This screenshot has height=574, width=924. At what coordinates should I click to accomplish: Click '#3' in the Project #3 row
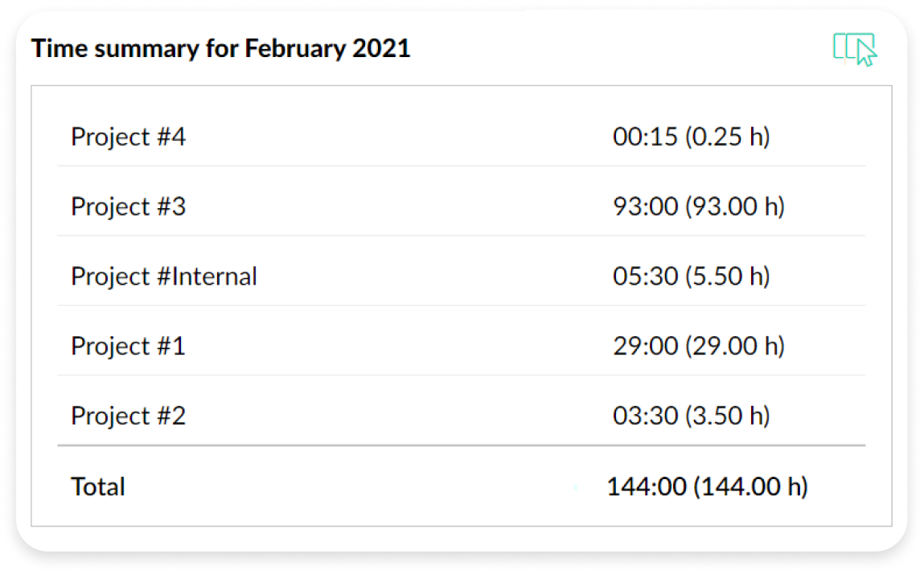[170, 207]
